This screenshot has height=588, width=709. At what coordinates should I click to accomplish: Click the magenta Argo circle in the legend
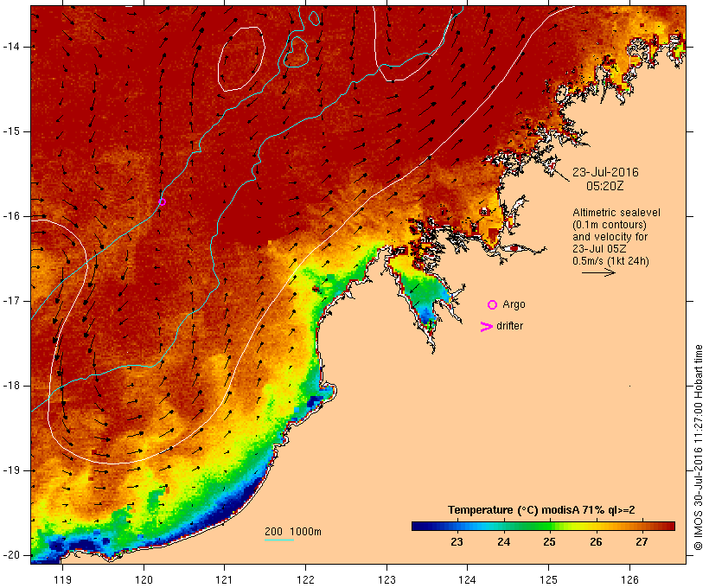click(x=493, y=305)
